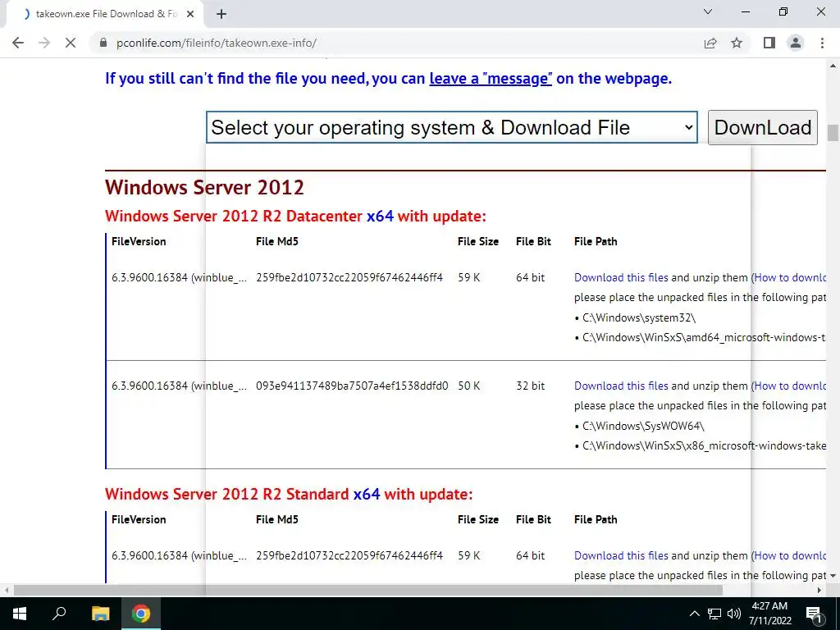The image size is (840, 630).
Task: Open the operating system select dropdown
Action: pos(452,127)
